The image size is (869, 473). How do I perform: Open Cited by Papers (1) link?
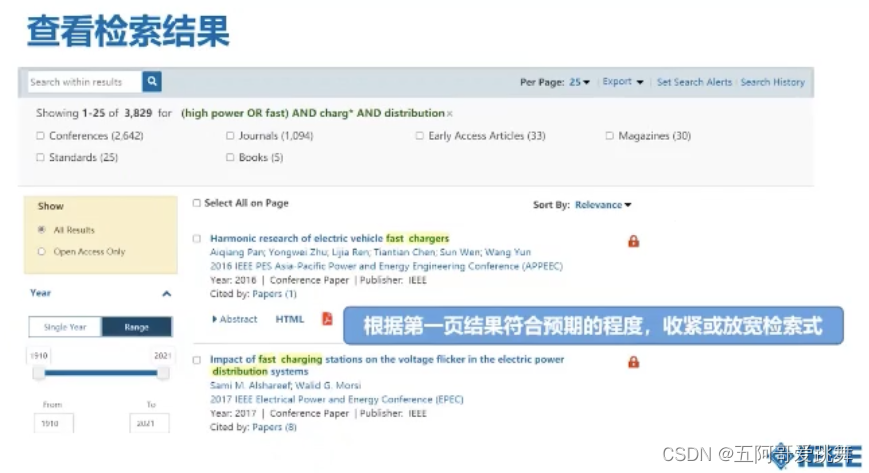click(x=274, y=294)
